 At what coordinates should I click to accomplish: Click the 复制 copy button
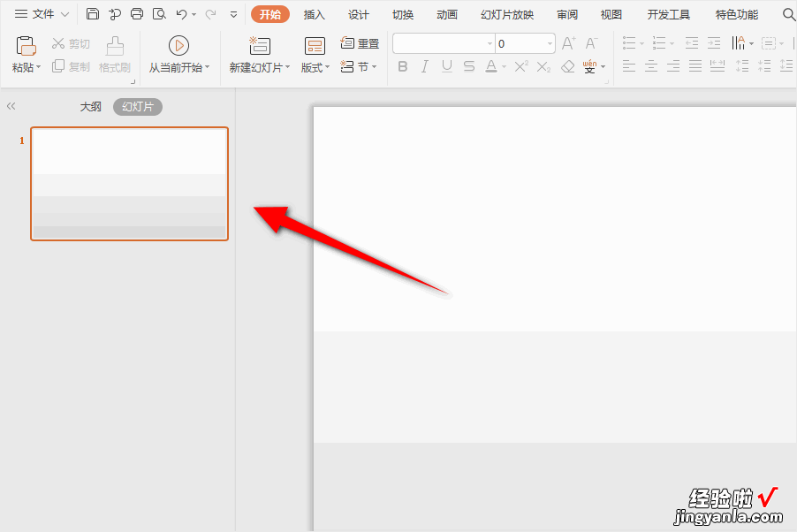point(71,66)
